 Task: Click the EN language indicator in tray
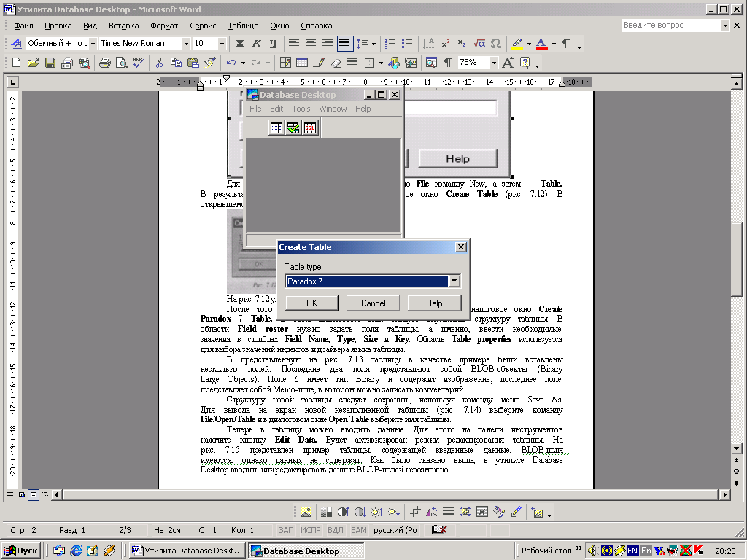click(x=632, y=551)
